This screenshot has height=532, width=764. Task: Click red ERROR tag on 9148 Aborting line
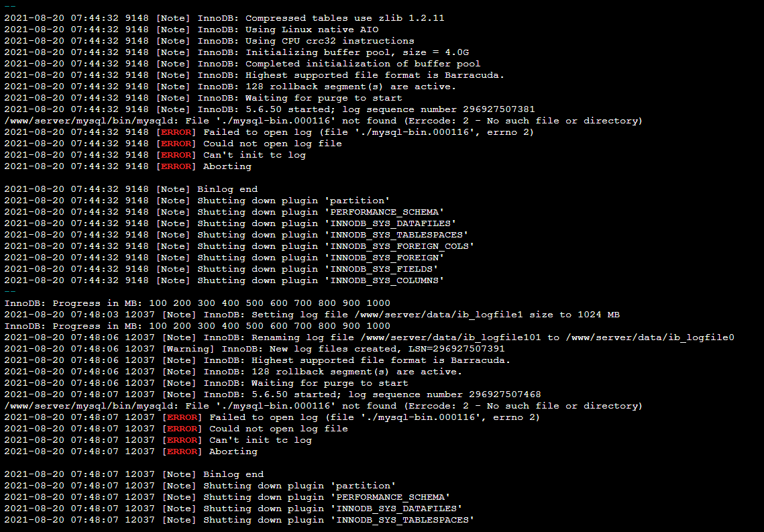tap(176, 166)
